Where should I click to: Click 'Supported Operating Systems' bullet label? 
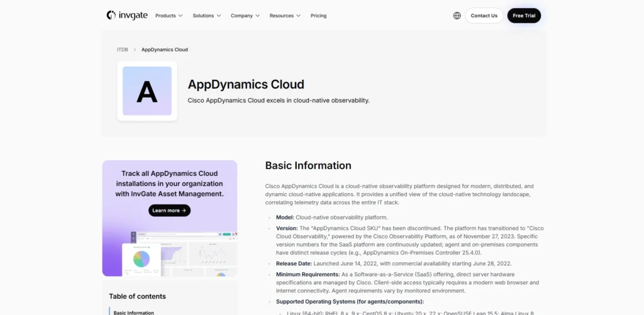click(350, 301)
